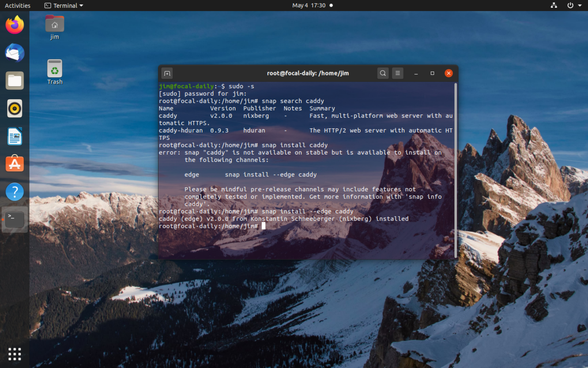The height and width of the screenshot is (368, 588).
Task: Click the remote desktop indicator in top bar
Action: click(554, 5)
